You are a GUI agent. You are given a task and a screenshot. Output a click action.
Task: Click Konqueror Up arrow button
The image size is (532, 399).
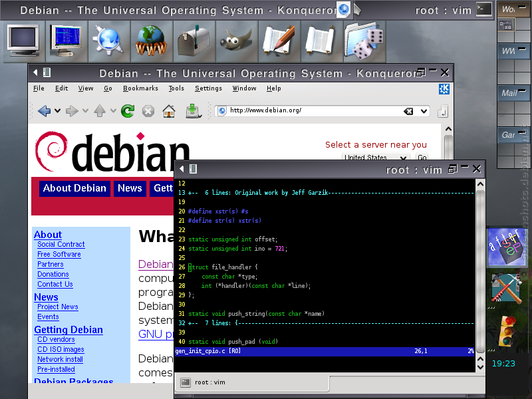click(x=100, y=110)
